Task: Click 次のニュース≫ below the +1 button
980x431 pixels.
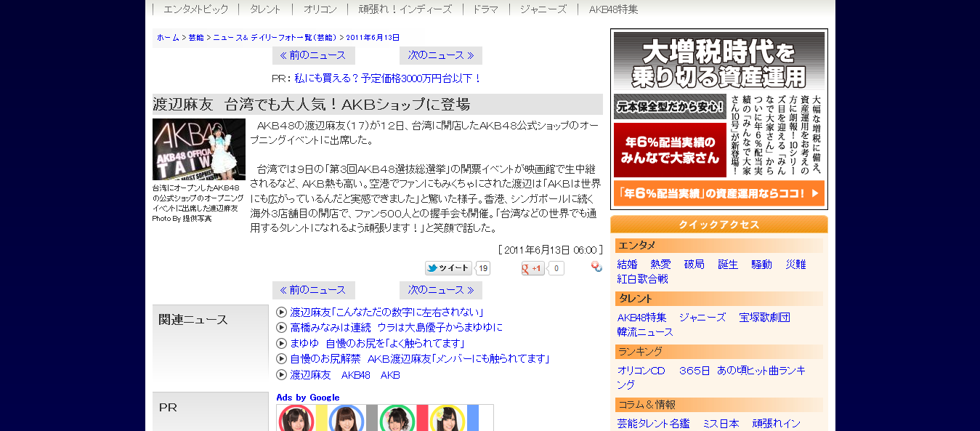Action: 441,290
